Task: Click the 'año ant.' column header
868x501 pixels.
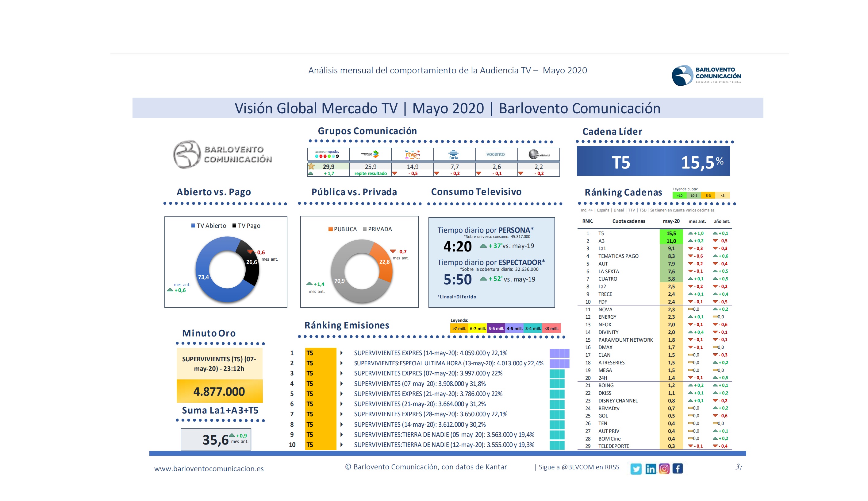Action: [x=722, y=221]
